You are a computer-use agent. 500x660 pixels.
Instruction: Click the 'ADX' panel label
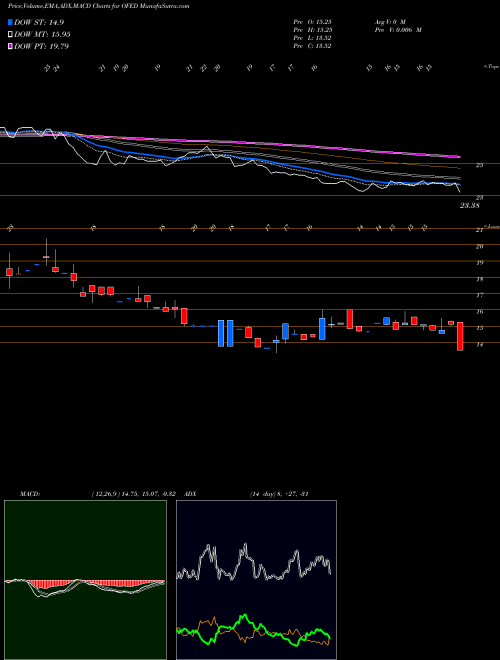[190, 493]
